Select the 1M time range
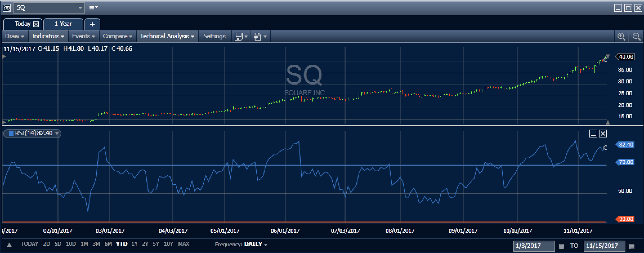The image size is (644, 253). point(84,244)
